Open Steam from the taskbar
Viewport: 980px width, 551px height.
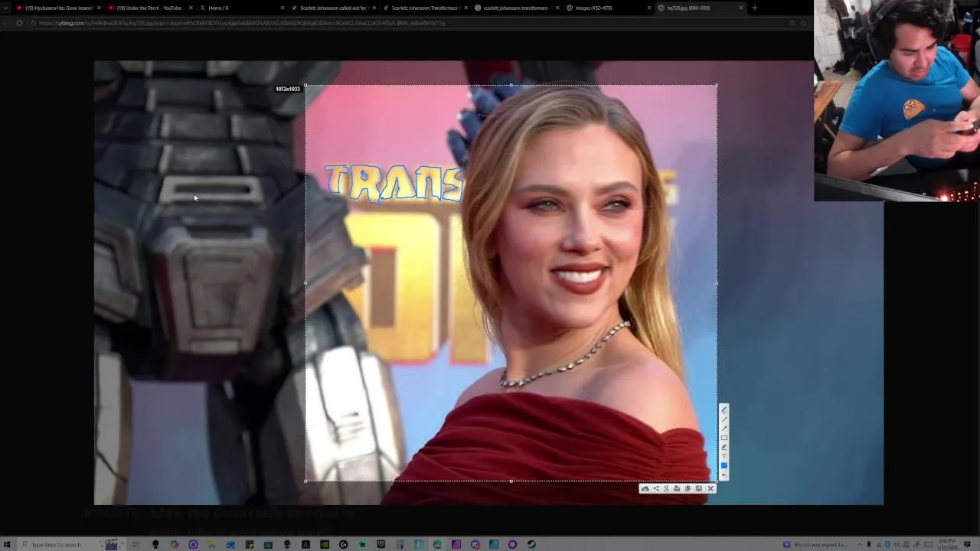point(531,544)
